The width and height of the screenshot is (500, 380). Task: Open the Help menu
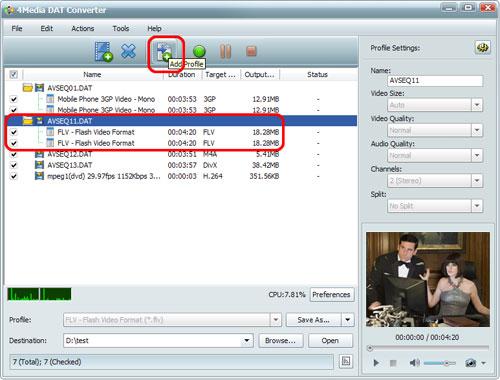pos(154,29)
